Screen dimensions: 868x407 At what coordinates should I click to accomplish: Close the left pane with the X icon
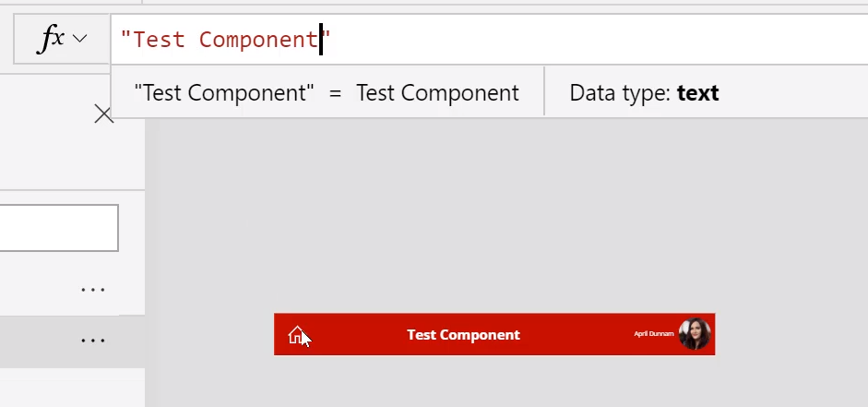103,114
